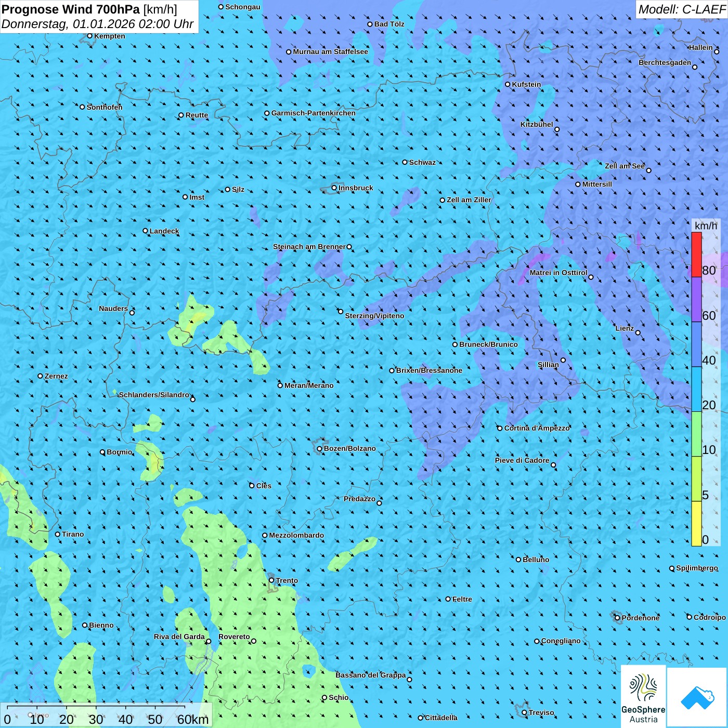This screenshot has height=728, width=728.
Task: Click the Bruneck/Brunico label
Action: [488, 344]
